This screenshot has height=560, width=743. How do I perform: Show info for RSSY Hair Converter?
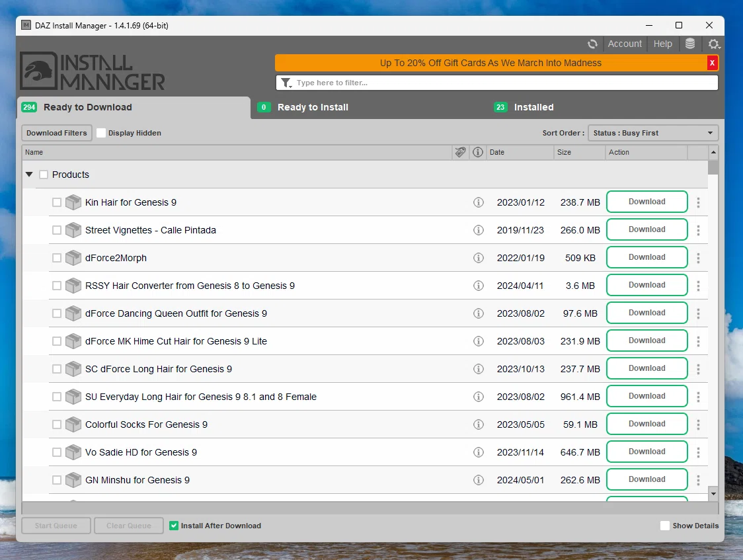coord(479,286)
